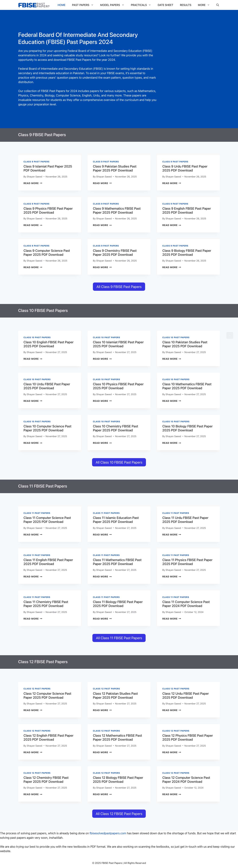Click the FBISE Past Papers logo

tap(34, 5)
